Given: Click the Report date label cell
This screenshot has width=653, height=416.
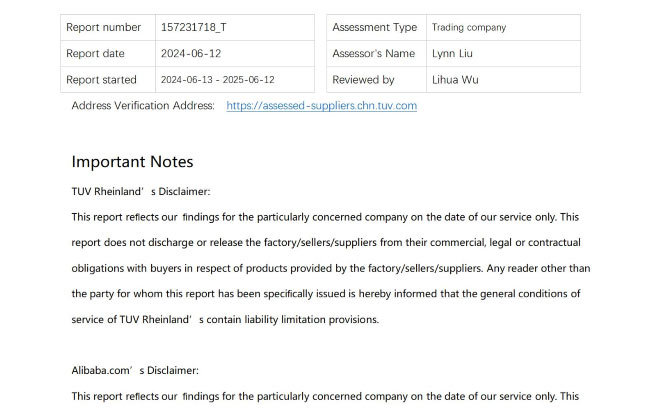Looking at the screenshot, I should 108,54.
